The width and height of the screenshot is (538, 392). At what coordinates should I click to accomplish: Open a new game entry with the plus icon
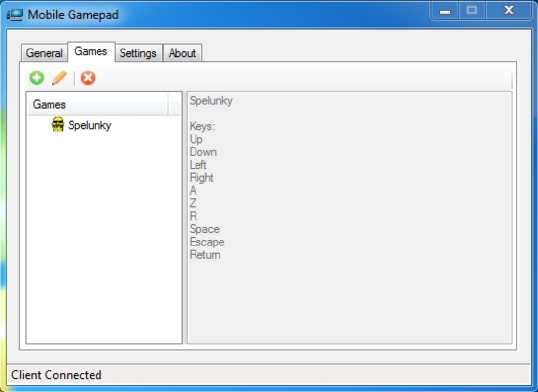click(36, 77)
